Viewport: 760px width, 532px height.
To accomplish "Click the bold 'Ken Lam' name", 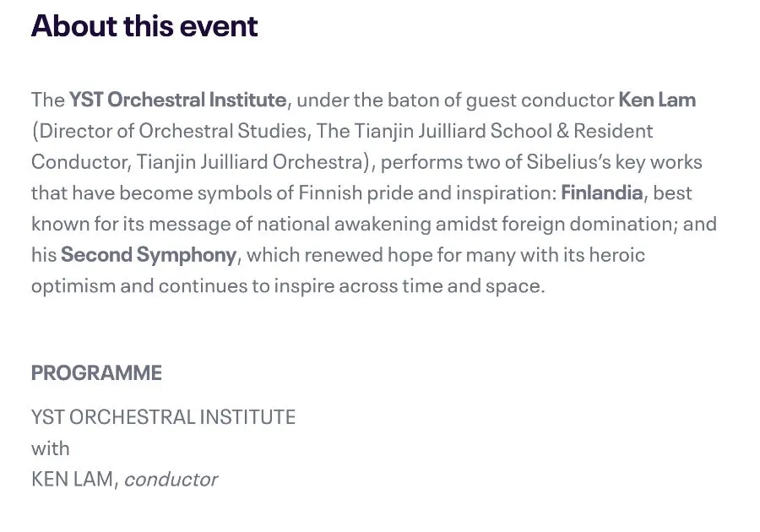I will coord(657,100).
